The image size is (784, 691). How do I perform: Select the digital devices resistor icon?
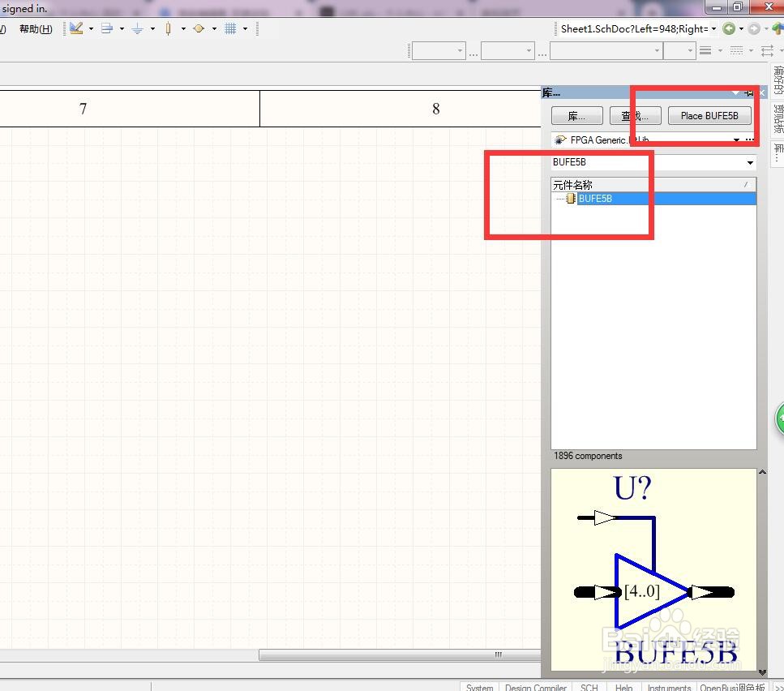click(x=169, y=29)
